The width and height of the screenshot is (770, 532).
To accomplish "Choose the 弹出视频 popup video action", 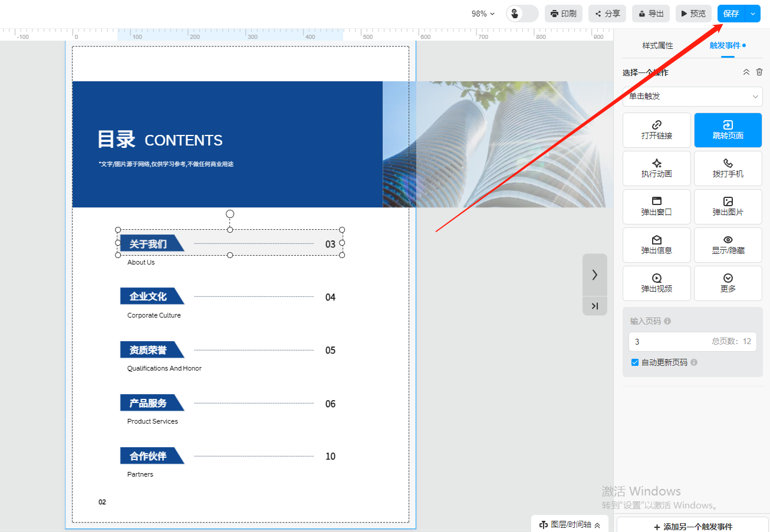I will [656, 283].
